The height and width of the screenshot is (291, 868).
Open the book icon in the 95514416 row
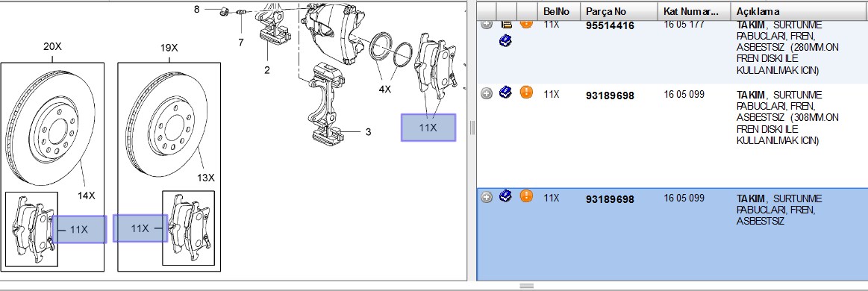pos(505,40)
